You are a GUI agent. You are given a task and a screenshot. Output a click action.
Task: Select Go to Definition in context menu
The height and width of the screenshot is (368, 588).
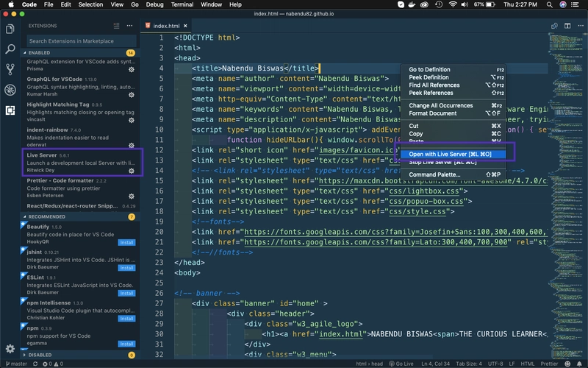pos(453,69)
